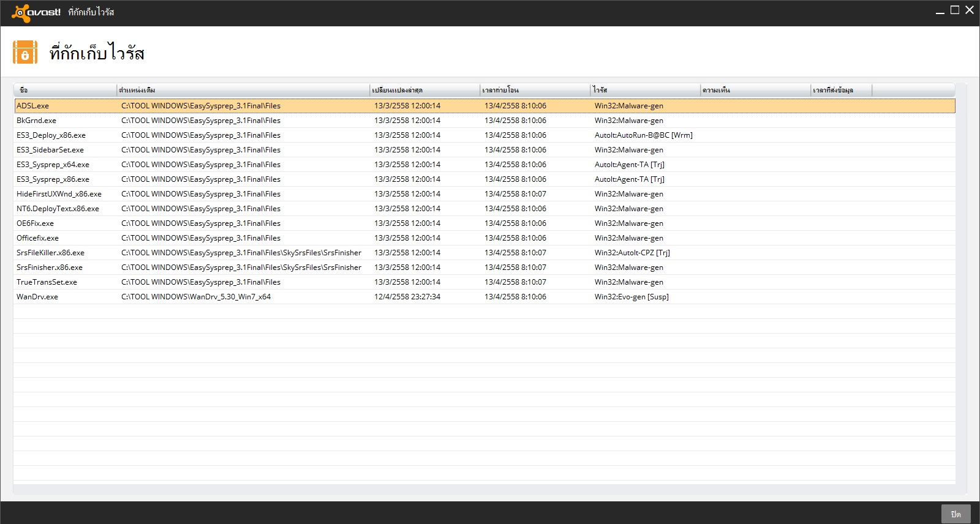Sort by the เวลาที่ส่งข้อมูล column header
The image size is (980, 524).
click(842, 90)
